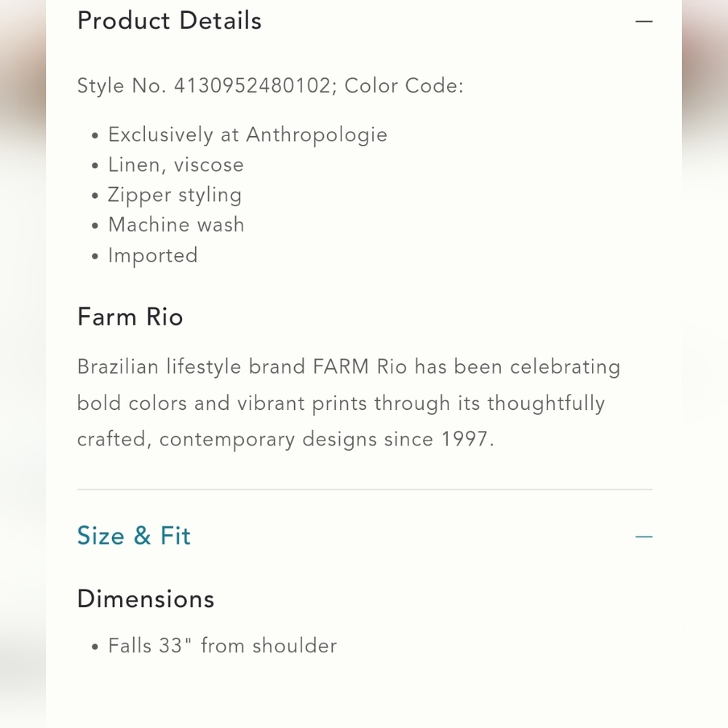
Task: Click the Imported bullet item
Action: click(x=153, y=256)
